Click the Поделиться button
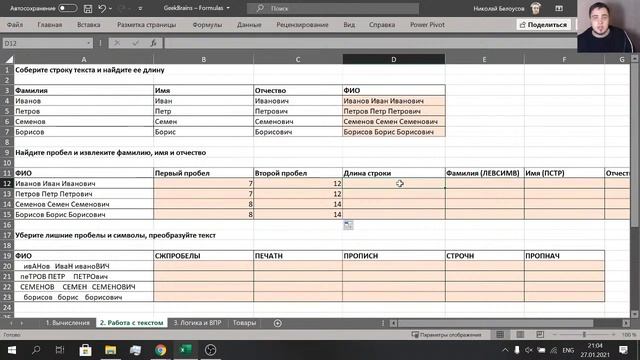640x360 pixels. coord(543,25)
